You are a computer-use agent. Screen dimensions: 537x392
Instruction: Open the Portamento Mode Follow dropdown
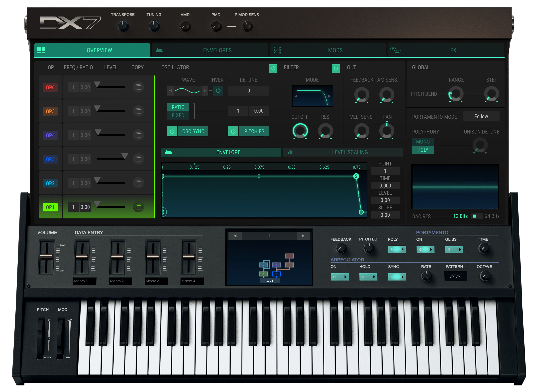481,116
